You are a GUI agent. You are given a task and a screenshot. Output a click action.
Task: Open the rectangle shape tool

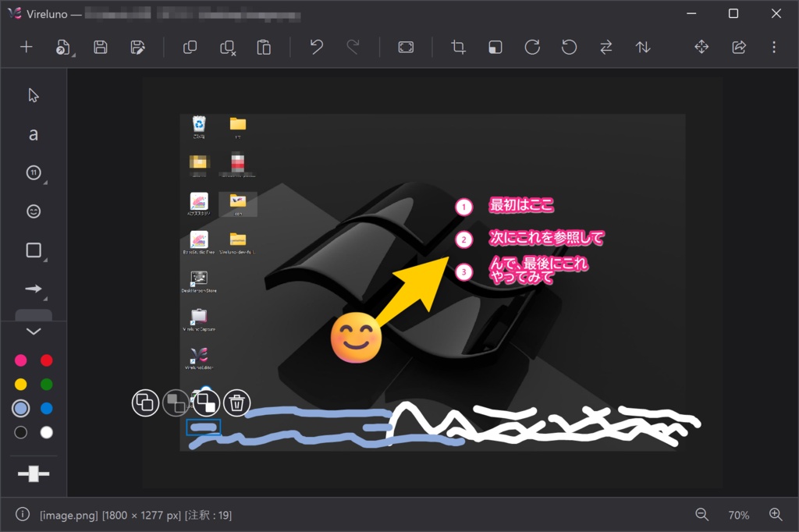pyautogui.click(x=34, y=250)
